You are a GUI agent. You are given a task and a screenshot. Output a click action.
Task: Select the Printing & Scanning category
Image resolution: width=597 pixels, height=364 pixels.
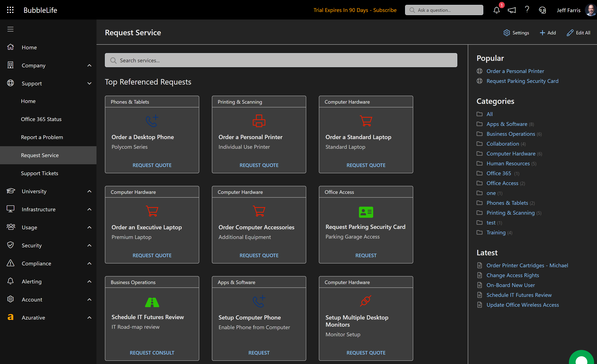[x=510, y=213]
